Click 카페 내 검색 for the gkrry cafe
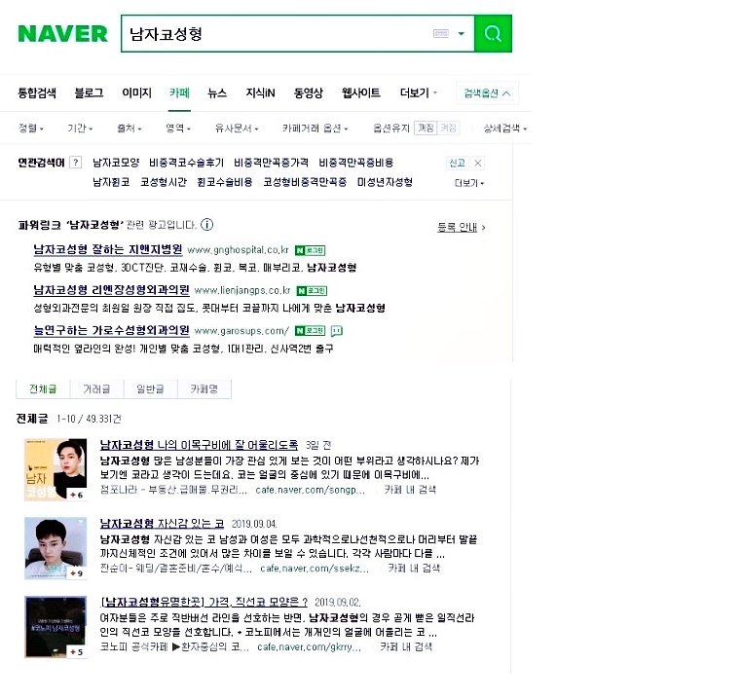Screen dimensions: 742x700 point(406,647)
